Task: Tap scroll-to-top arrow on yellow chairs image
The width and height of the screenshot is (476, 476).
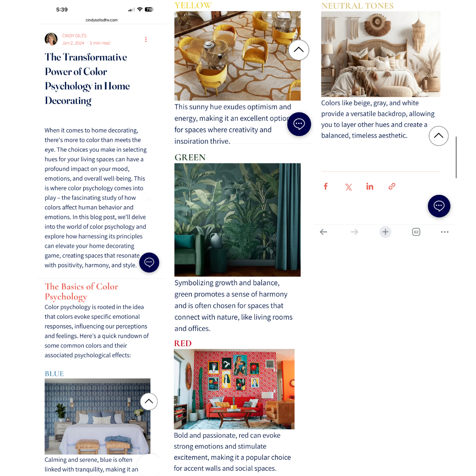Action: [x=299, y=50]
